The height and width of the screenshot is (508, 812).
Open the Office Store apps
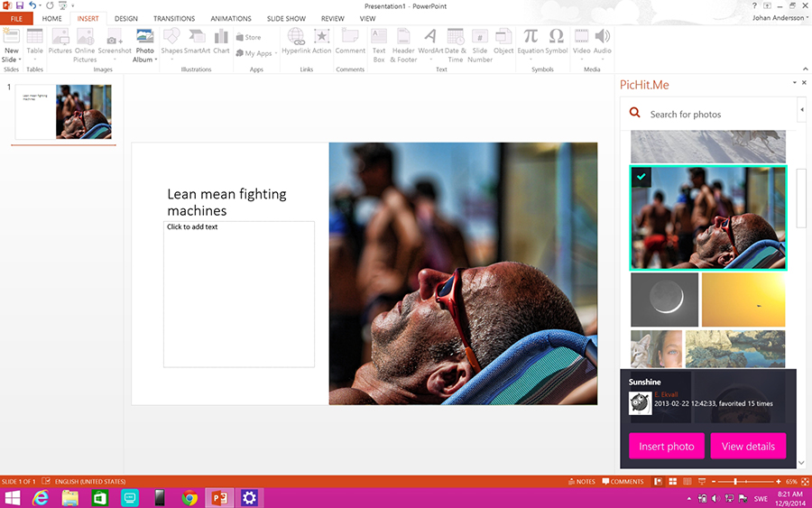click(249, 37)
